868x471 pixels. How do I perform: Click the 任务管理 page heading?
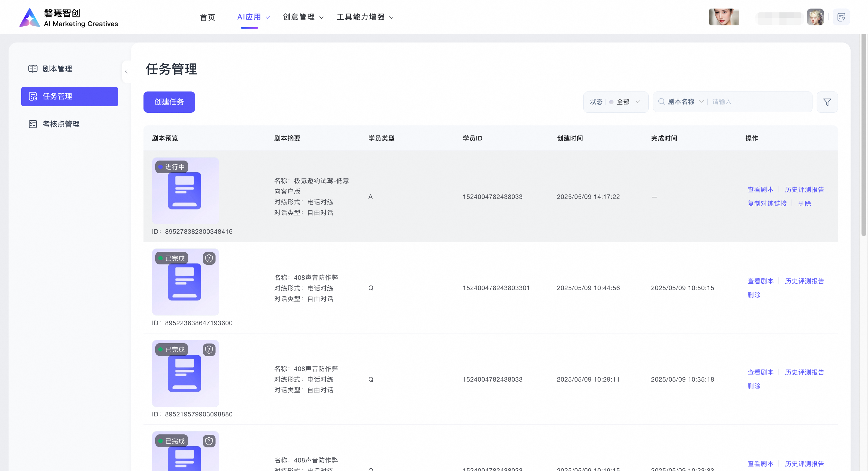[171, 69]
